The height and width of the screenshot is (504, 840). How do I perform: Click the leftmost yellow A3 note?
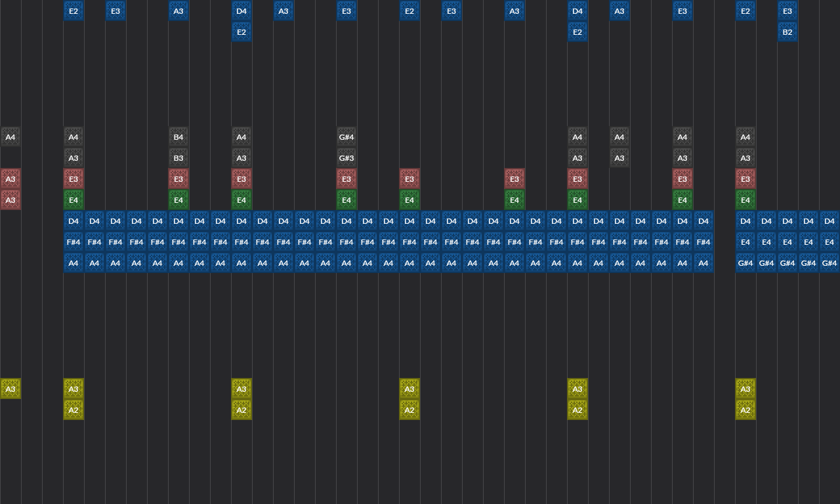pos(10,389)
